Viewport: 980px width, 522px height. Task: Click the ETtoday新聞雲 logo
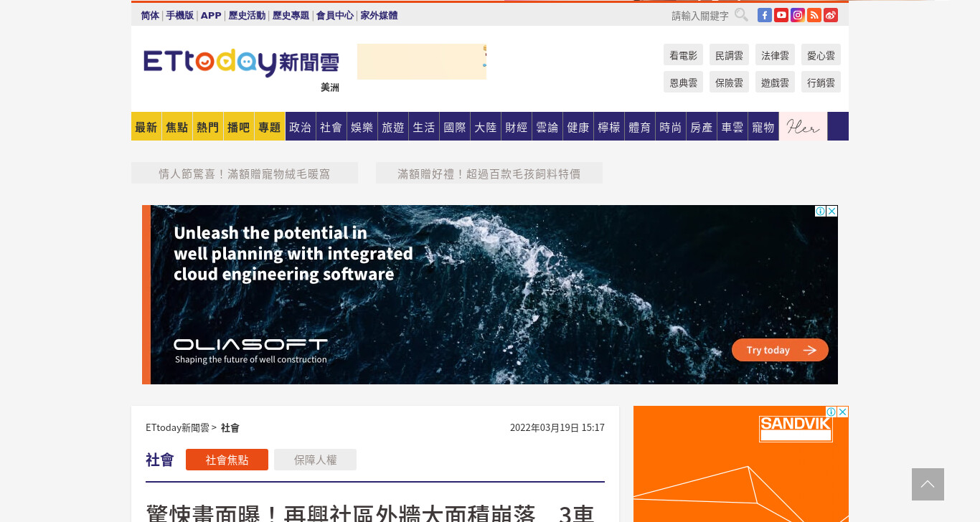tap(241, 63)
